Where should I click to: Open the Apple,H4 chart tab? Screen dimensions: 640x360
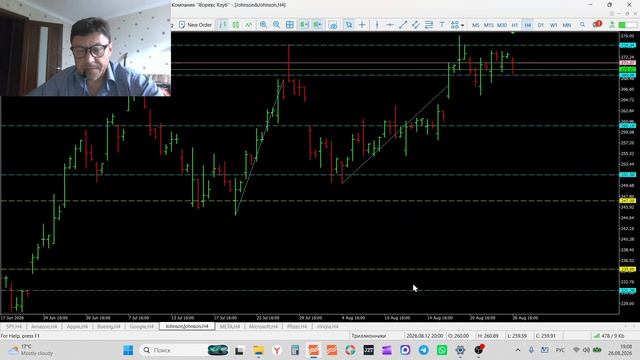pos(77,327)
